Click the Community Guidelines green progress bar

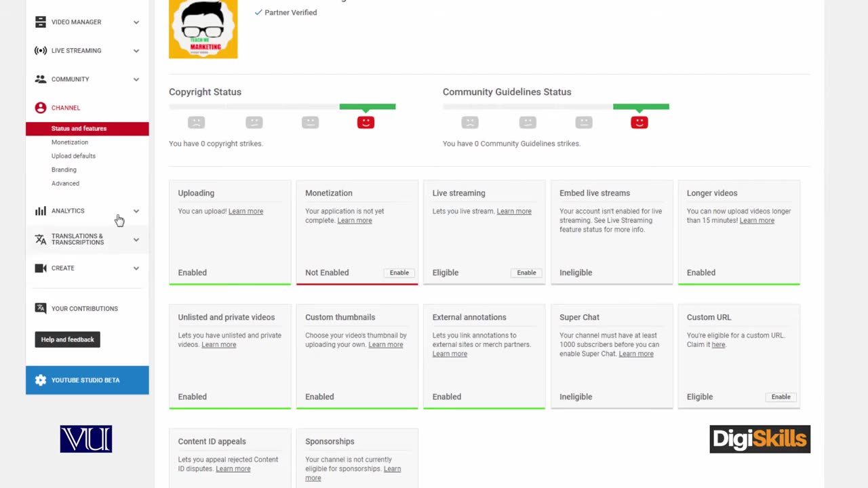(x=641, y=106)
